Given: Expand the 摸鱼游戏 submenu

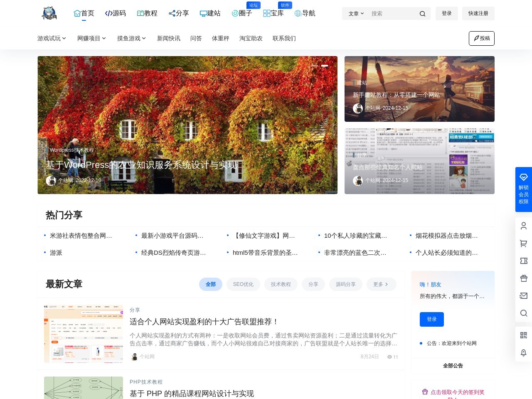Looking at the screenshot, I should click(x=132, y=38).
